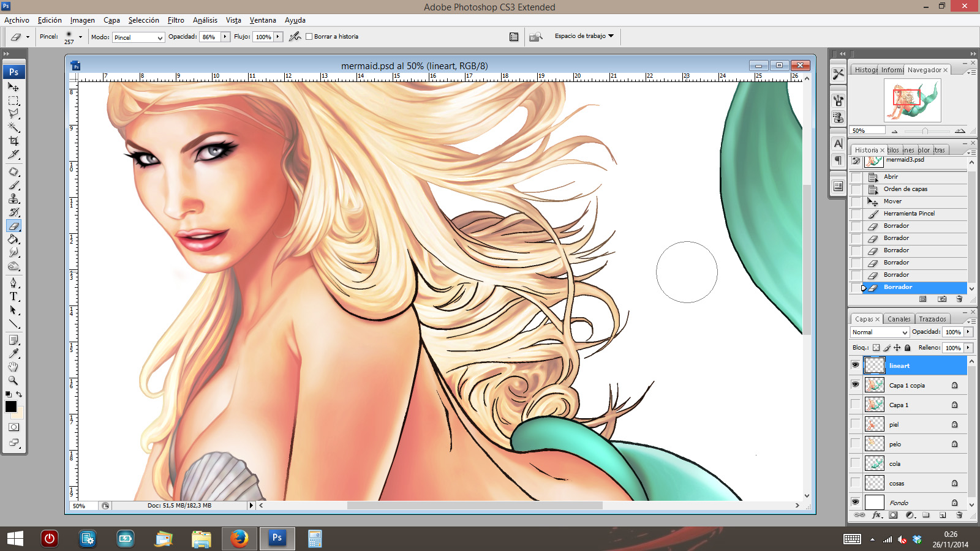Select the Sponge tool
Screen dimensions: 980x551
[13, 266]
